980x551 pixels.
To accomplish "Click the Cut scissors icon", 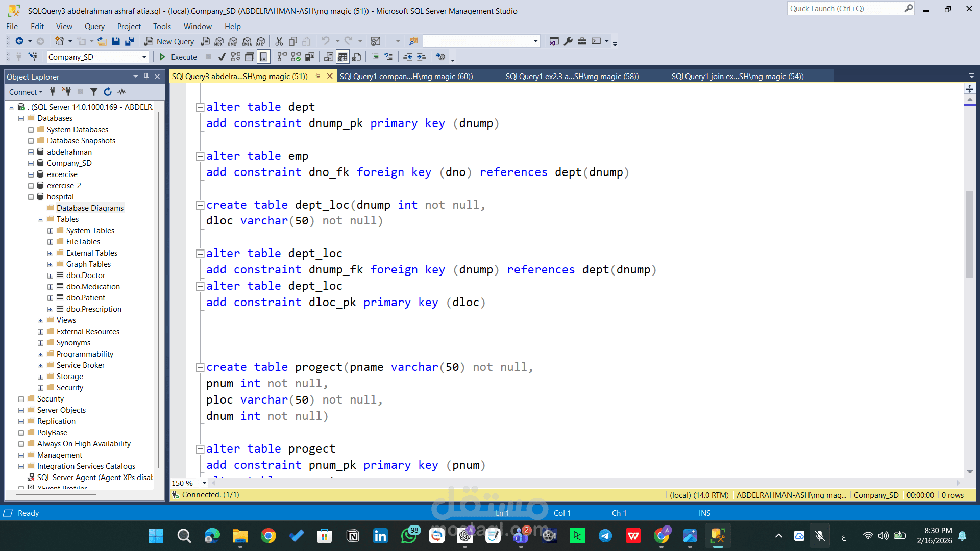I will click(279, 41).
